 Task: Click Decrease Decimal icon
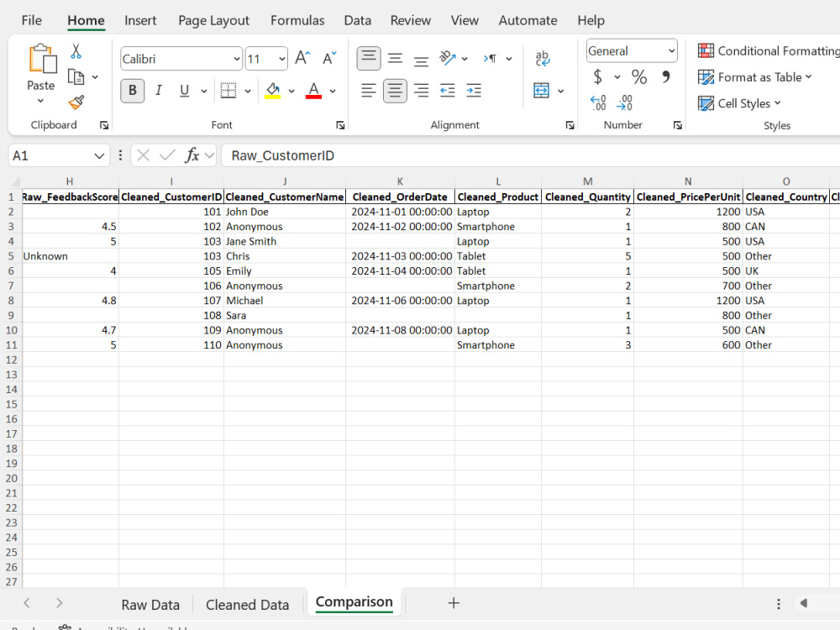pos(625,102)
